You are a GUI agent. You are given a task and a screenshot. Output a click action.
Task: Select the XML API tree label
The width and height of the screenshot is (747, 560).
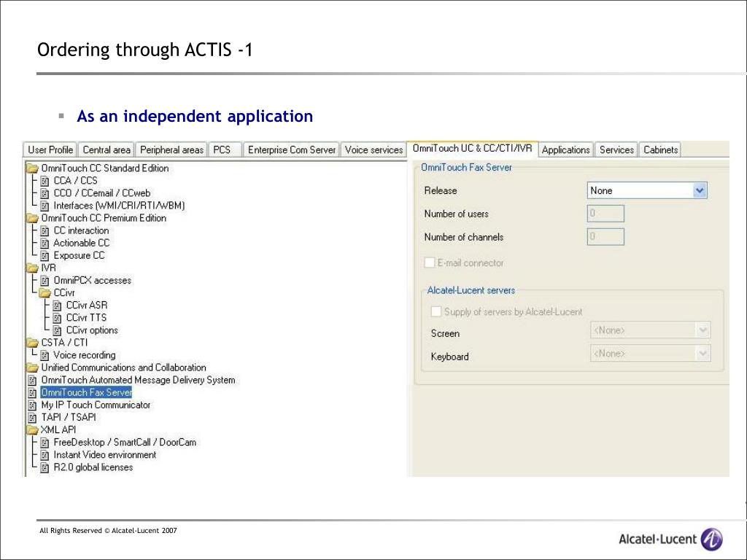coord(58,429)
